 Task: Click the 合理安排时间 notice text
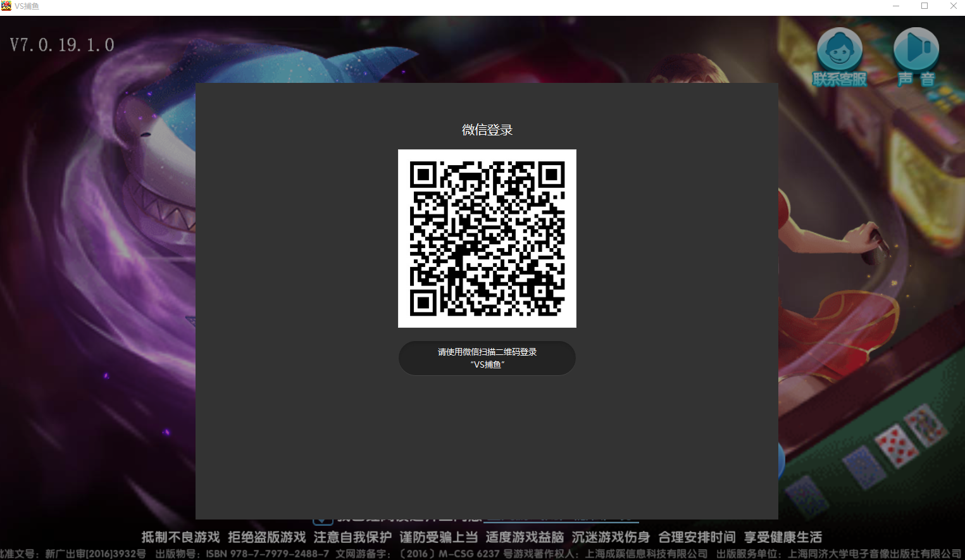[x=697, y=537]
